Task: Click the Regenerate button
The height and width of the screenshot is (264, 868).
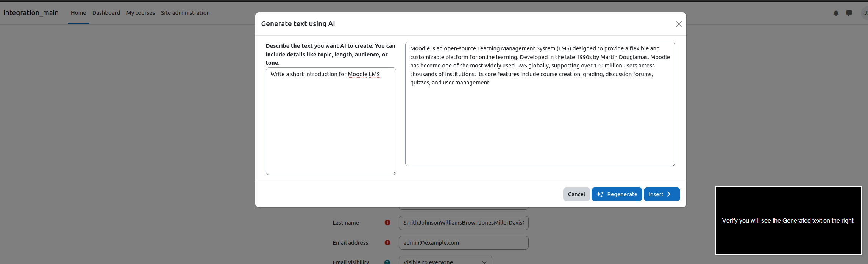Action: point(617,194)
